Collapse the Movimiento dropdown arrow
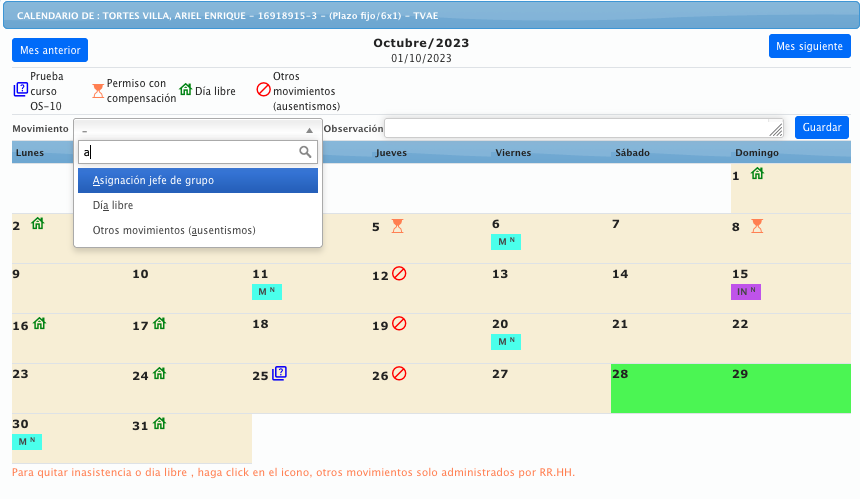Viewport: 860px width, 499px height. coord(310,130)
